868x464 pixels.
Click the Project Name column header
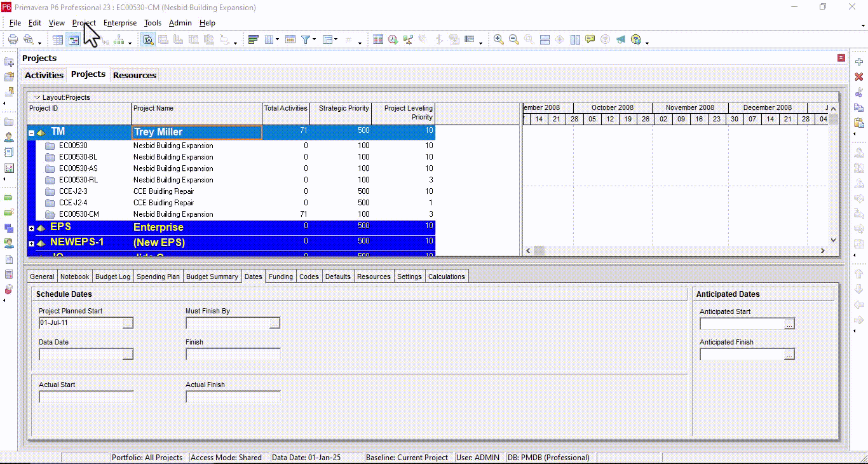(x=197, y=114)
